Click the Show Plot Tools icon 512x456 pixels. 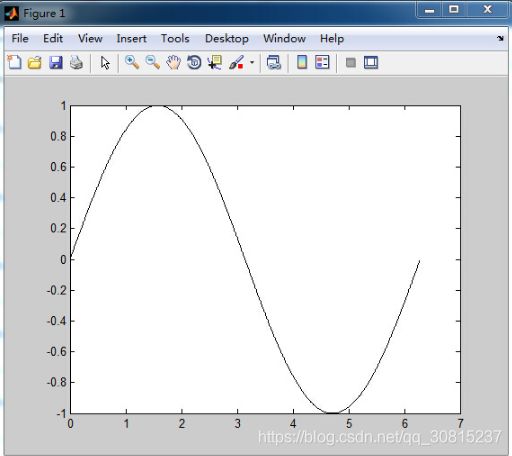[x=371, y=62]
